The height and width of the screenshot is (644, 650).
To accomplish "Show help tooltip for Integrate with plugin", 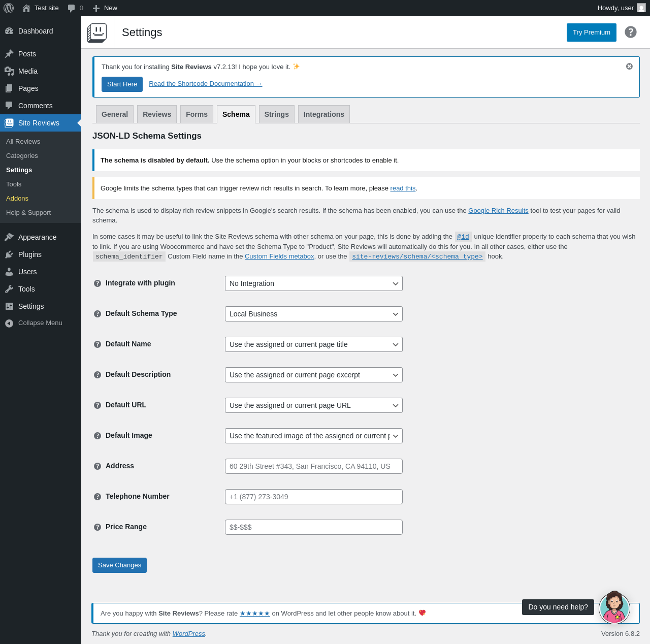I will coord(97,283).
